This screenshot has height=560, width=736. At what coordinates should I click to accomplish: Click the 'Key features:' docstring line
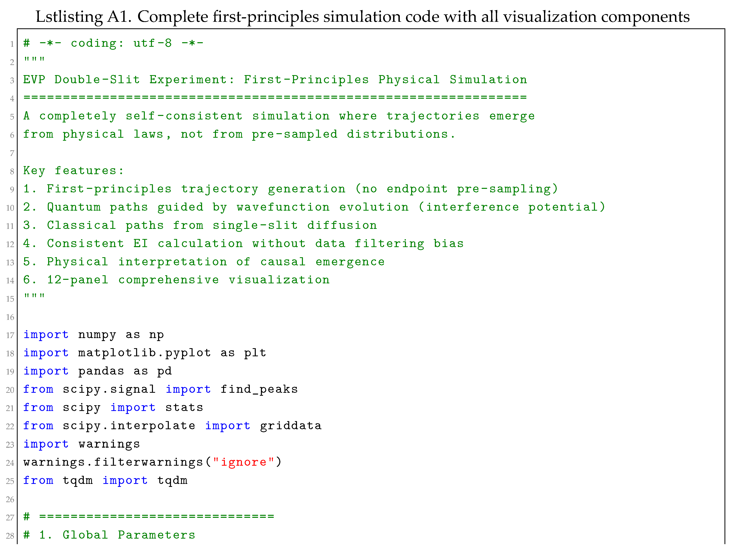point(73,171)
